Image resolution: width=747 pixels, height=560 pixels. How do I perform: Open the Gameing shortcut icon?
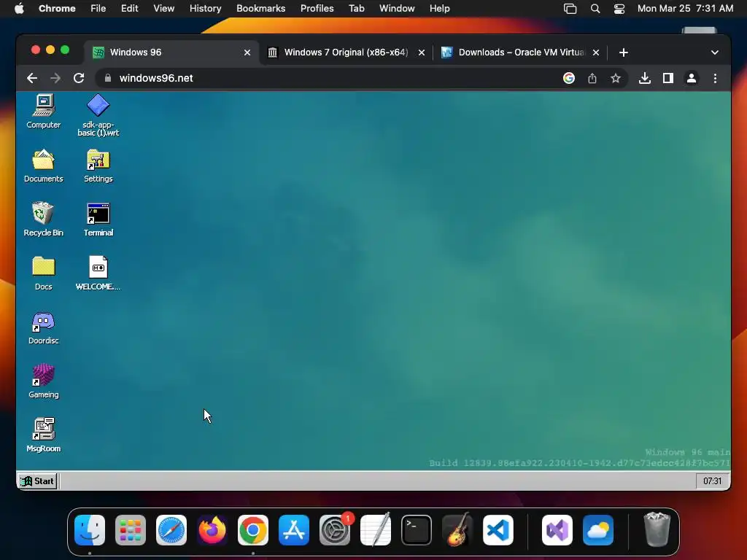[43, 381]
